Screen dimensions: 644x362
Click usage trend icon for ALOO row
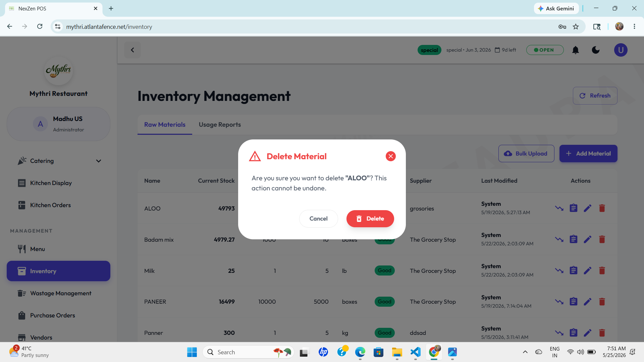coord(559,208)
